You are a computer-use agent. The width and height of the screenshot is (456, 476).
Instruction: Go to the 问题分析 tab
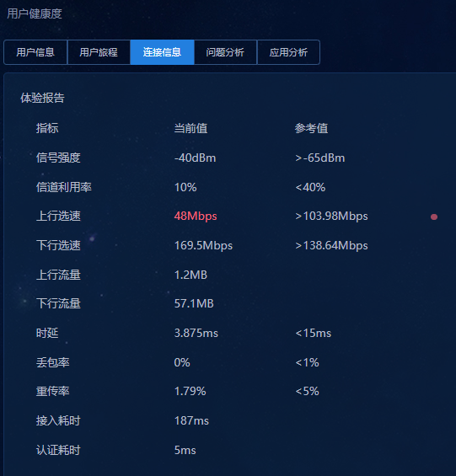click(225, 52)
